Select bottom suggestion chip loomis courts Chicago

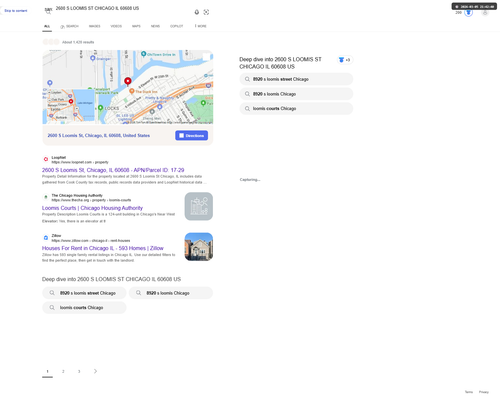tap(84, 308)
